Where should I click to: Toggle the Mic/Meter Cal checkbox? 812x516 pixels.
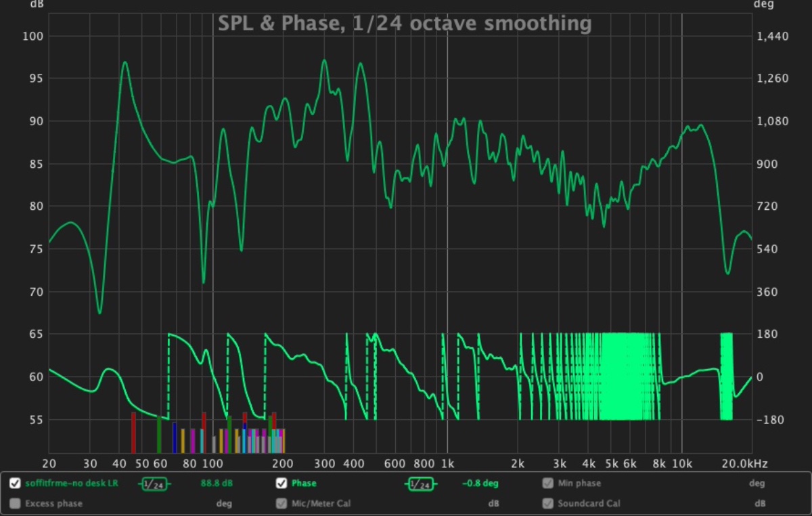click(x=281, y=503)
